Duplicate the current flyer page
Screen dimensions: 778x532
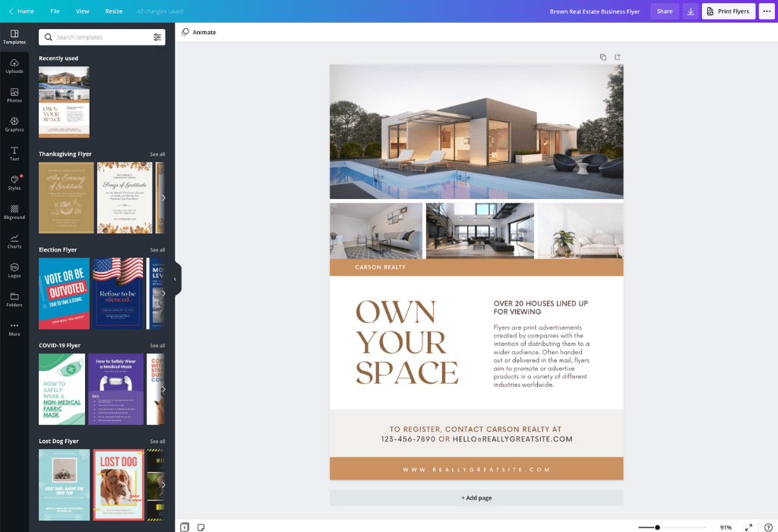click(602, 56)
